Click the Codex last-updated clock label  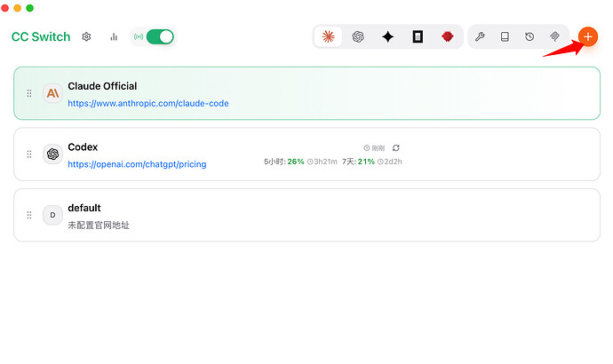tap(374, 148)
